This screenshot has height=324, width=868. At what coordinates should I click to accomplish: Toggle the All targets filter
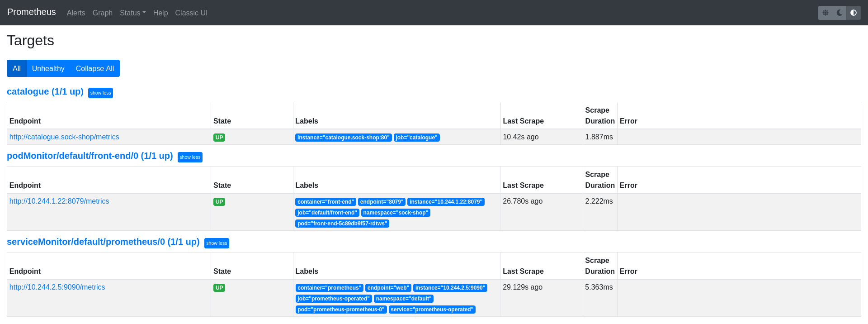pyautogui.click(x=17, y=68)
